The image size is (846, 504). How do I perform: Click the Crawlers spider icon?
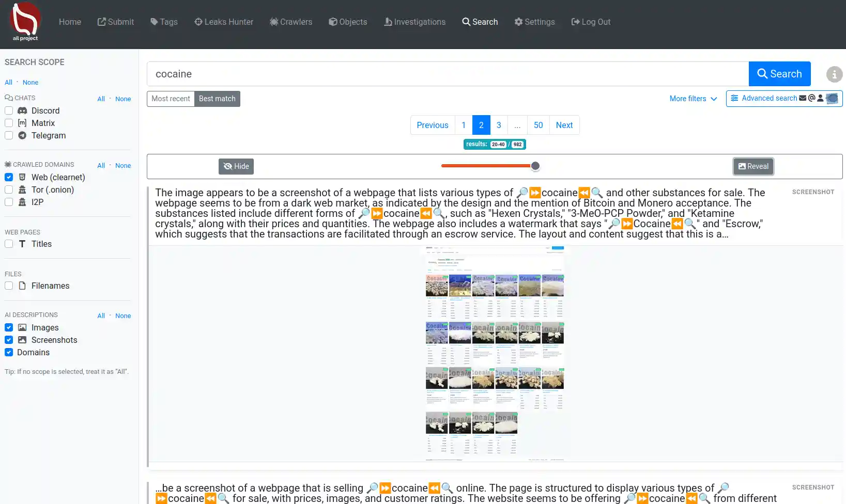pos(274,22)
